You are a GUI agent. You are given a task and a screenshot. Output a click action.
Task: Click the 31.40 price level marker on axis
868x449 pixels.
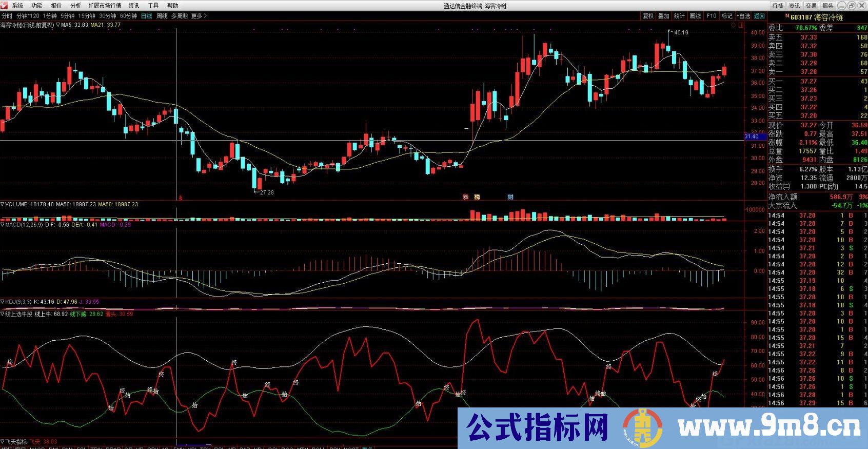click(x=752, y=136)
